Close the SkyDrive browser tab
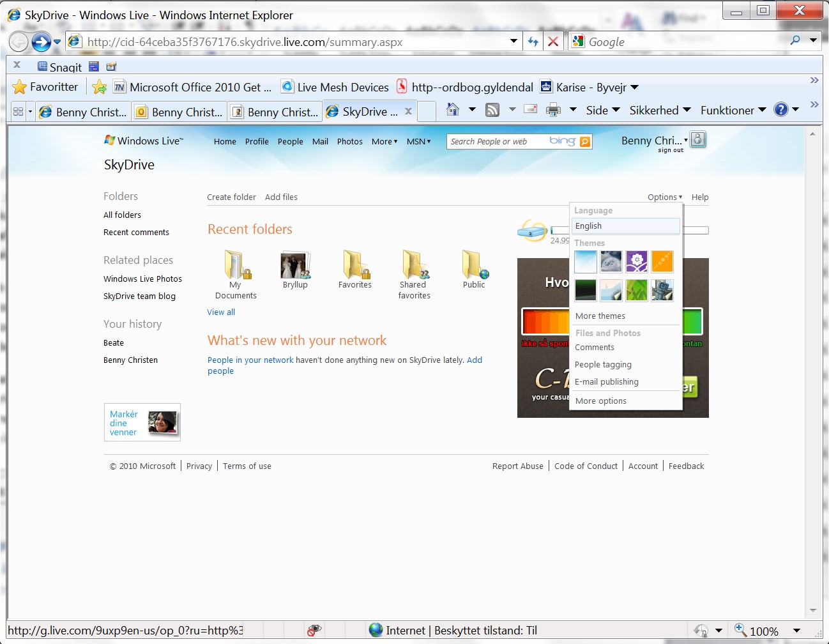Viewport: 829px width, 644px height. 408,111
